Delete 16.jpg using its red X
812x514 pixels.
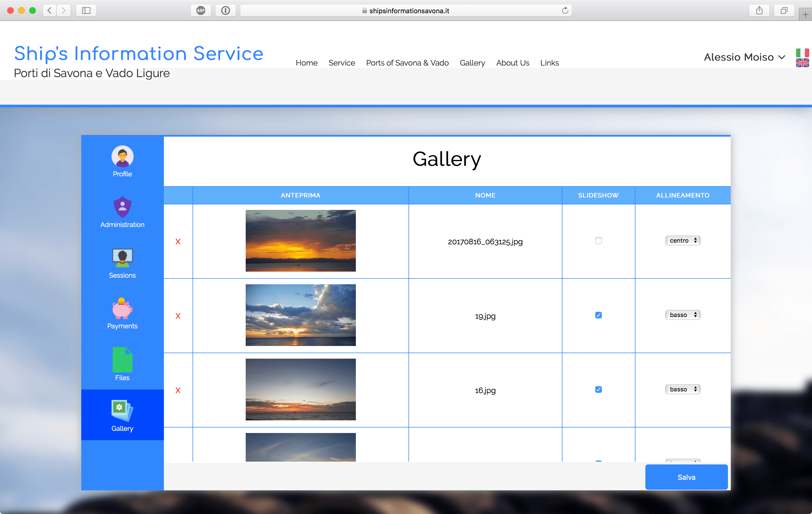pos(178,390)
